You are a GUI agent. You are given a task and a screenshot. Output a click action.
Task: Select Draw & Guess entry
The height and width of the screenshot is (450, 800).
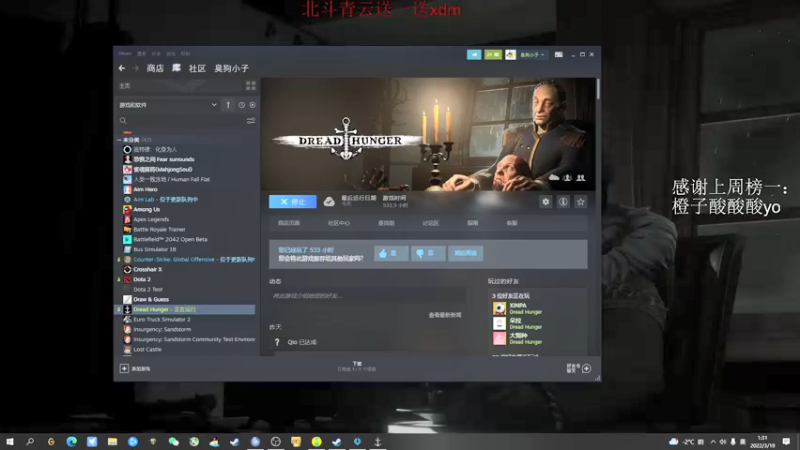pyautogui.click(x=151, y=299)
